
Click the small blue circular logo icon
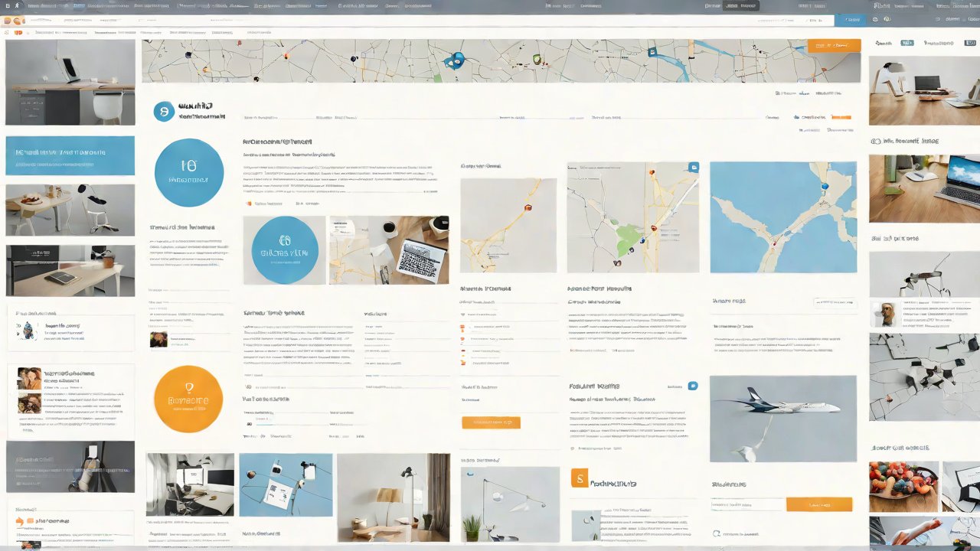pyautogui.click(x=164, y=112)
